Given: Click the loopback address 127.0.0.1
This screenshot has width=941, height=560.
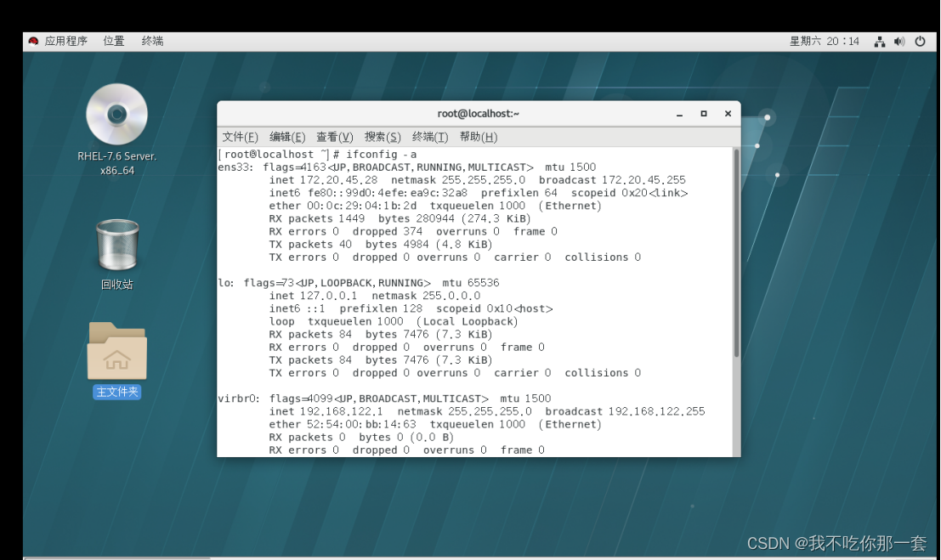Looking at the screenshot, I should pos(328,296).
